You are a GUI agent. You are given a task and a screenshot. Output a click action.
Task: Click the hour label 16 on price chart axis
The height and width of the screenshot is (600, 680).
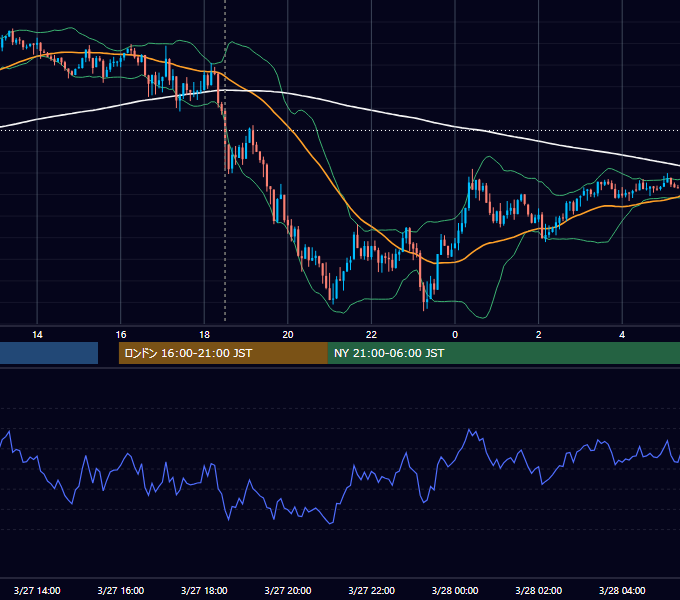(x=121, y=335)
